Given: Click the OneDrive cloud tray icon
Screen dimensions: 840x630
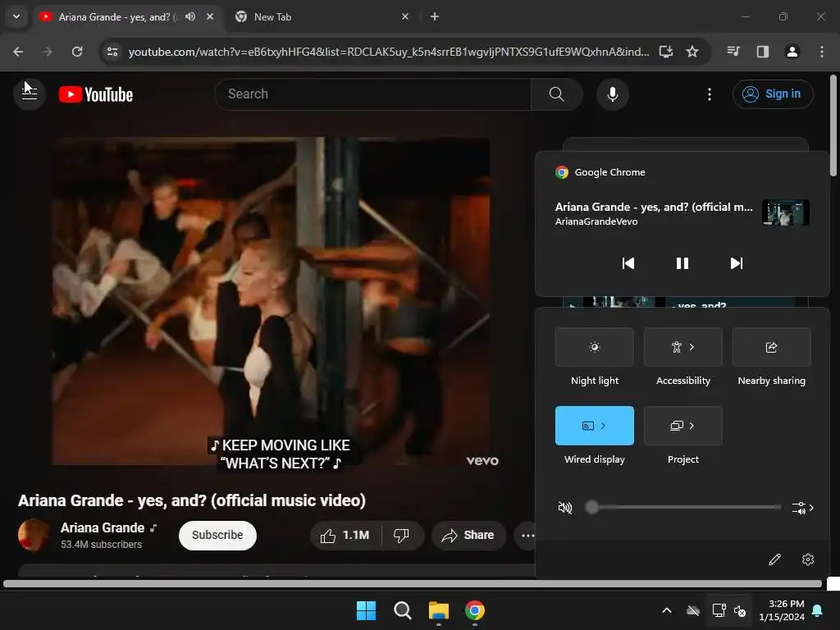Looking at the screenshot, I should pos(692,610).
